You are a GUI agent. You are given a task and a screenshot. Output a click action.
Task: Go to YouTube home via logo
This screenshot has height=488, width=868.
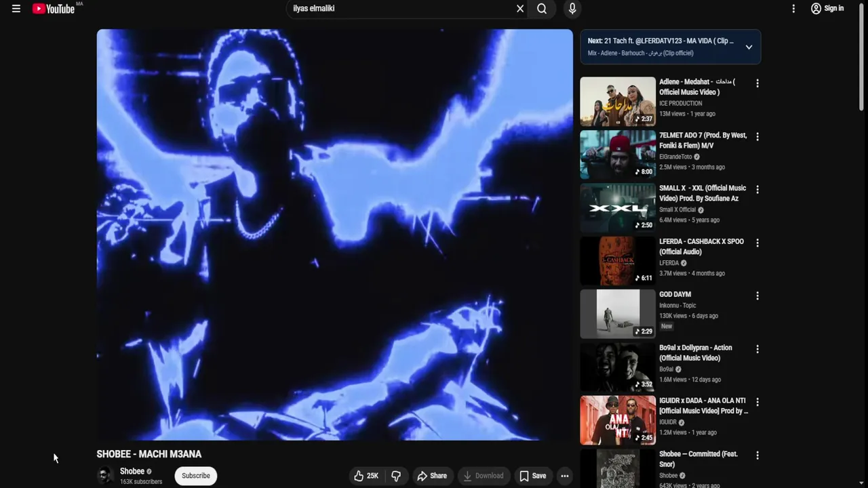click(x=54, y=9)
